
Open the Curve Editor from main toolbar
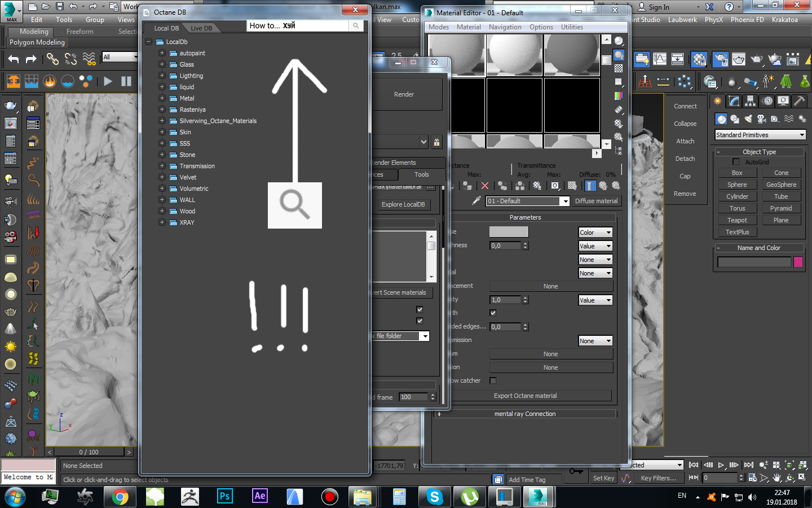[660, 59]
